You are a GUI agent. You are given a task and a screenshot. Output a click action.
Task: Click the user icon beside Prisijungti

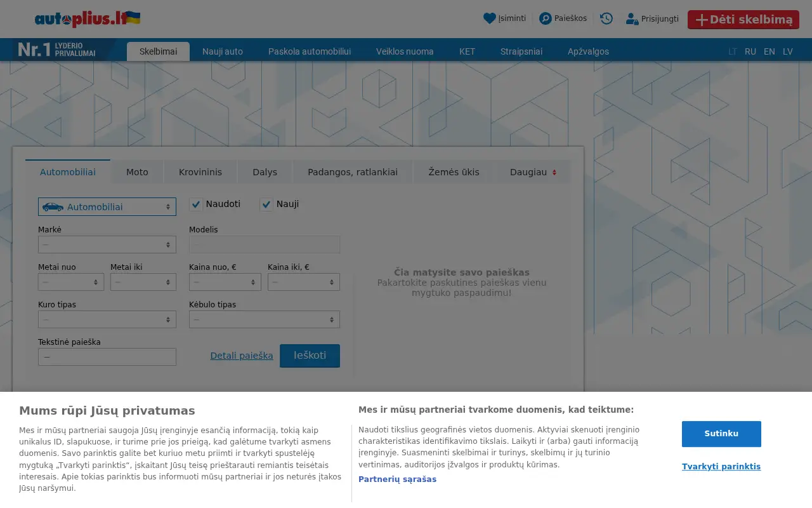632,19
